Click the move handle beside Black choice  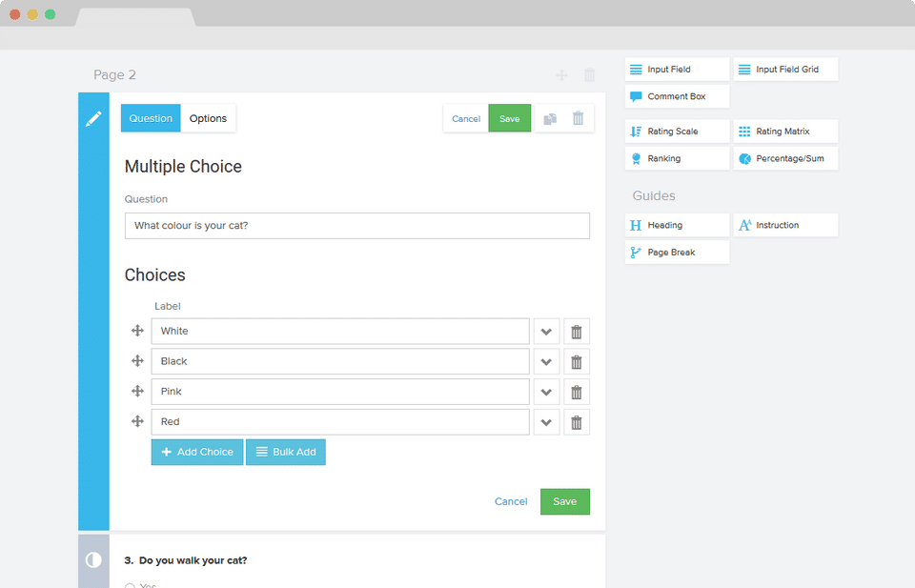(137, 361)
